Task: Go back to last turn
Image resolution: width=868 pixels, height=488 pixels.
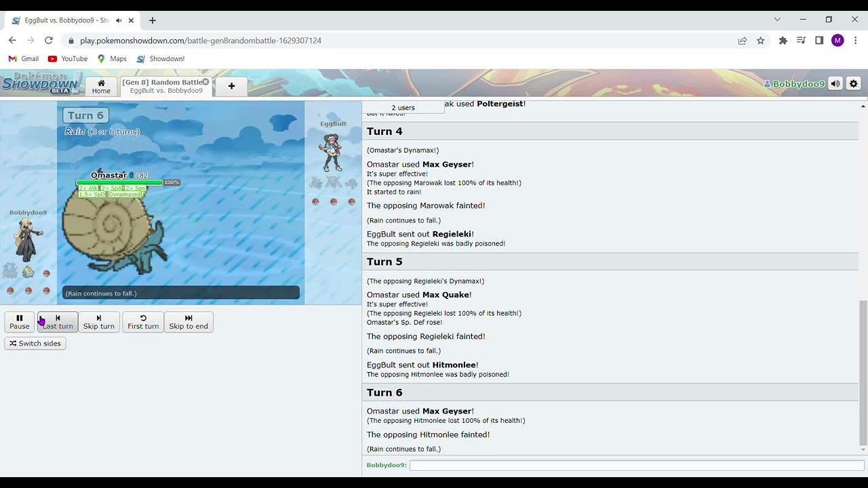Action: (x=58, y=322)
